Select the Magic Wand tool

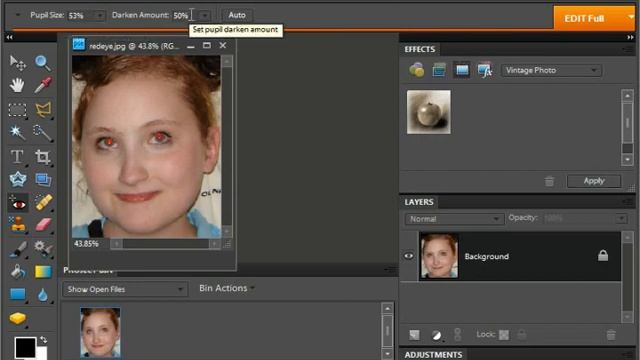(x=16, y=132)
